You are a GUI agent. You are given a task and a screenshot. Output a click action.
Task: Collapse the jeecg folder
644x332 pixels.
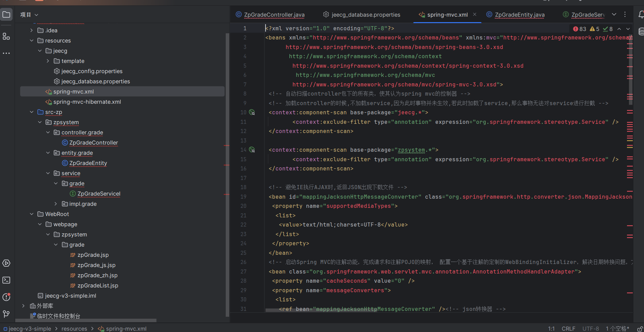coord(40,51)
